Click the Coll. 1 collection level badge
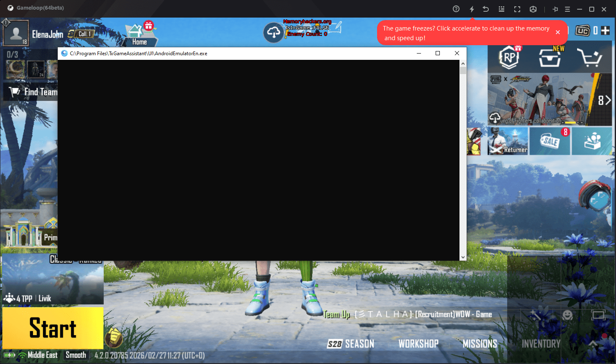This screenshot has width=616, height=364. (x=85, y=34)
